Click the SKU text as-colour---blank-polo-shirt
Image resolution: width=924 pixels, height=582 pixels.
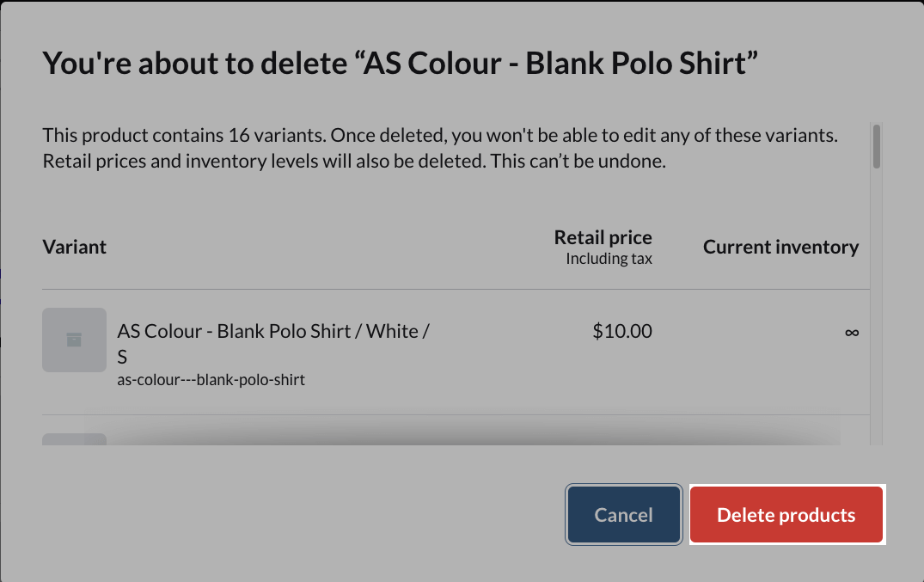(211, 379)
